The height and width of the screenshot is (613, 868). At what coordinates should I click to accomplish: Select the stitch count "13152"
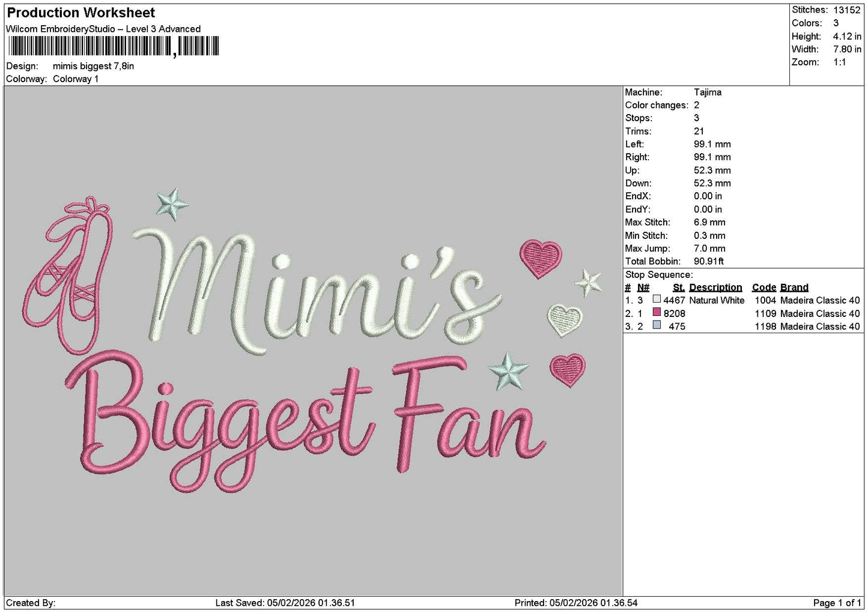click(847, 10)
